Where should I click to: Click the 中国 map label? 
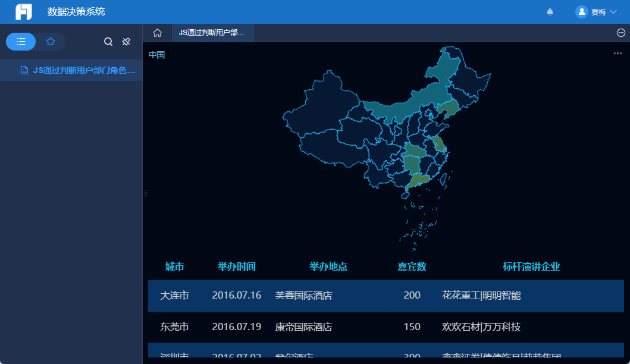click(156, 55)
